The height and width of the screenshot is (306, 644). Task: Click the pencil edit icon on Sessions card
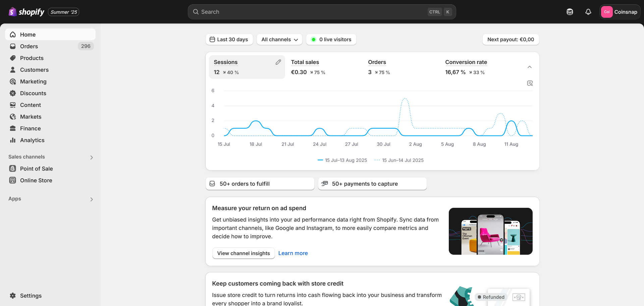pyautogui.click(x=278, y=62)
